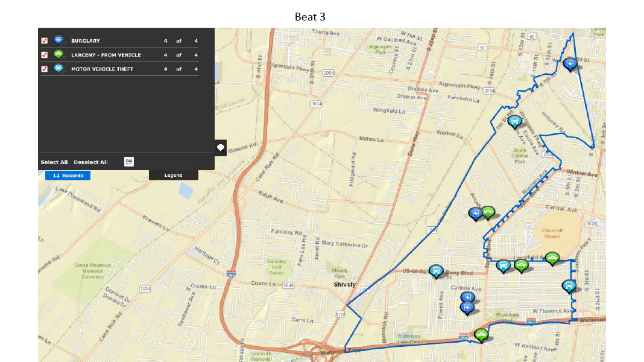Image resolution: width=644 pixels, height=362 pixels.
Task: Click the blue burglary icon in the legend row
Action: (x=58, y=40)
